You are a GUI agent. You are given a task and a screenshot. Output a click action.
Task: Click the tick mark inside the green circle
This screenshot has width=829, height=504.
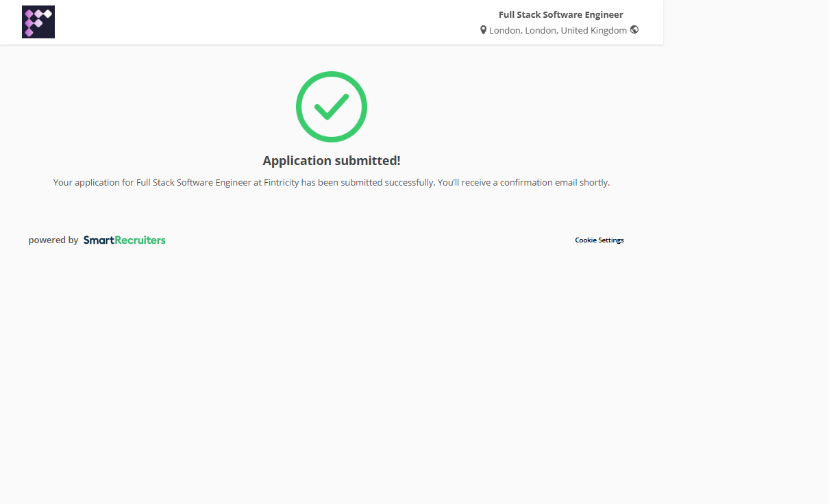(332, 107)
